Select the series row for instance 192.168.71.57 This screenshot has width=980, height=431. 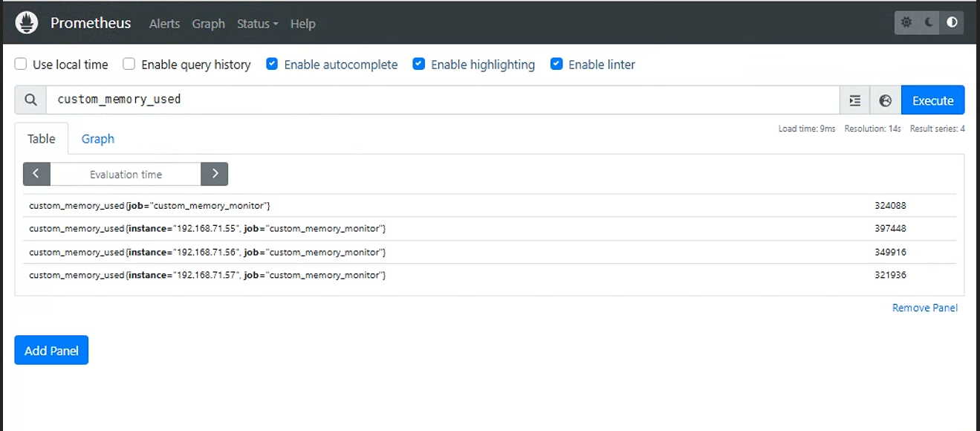coord(490,276)
